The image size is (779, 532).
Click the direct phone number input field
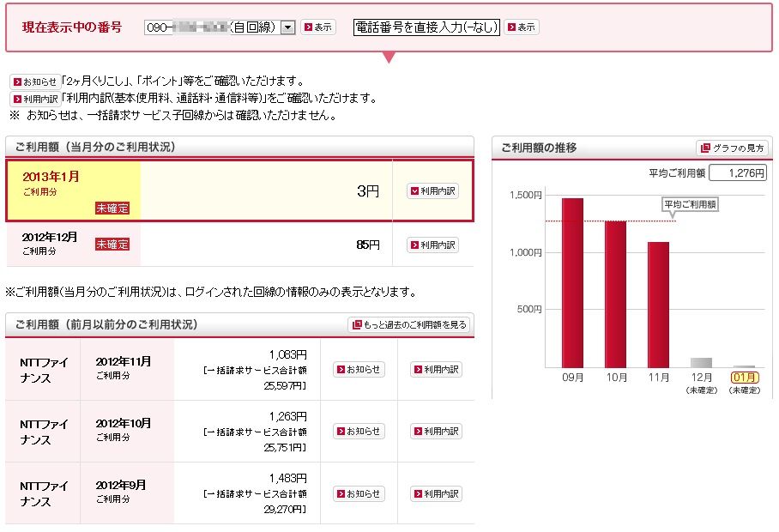pos(426,27)
